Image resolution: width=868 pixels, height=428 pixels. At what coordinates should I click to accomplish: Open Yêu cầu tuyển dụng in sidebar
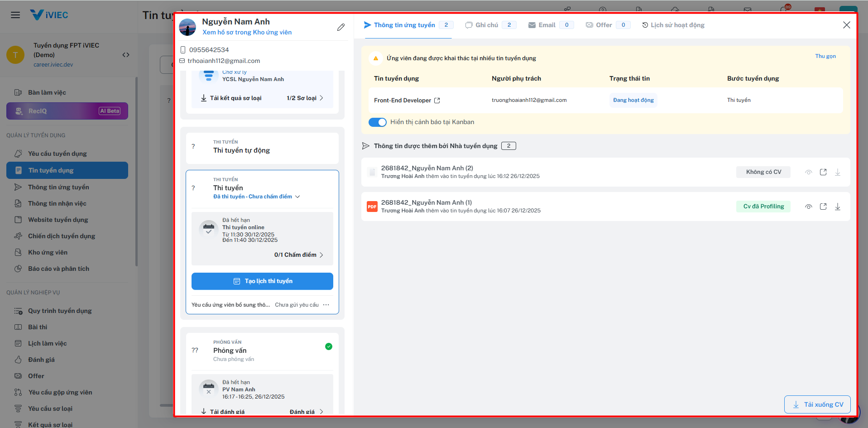(x=67, y=154)
